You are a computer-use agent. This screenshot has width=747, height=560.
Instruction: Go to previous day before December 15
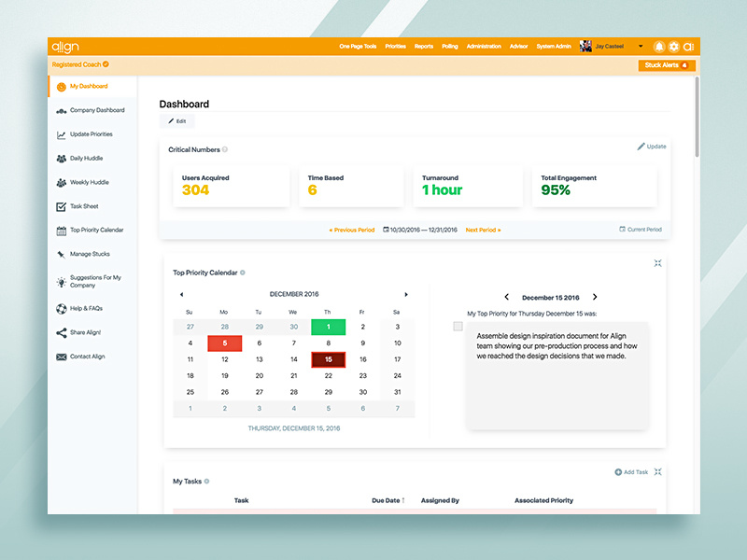506,297
